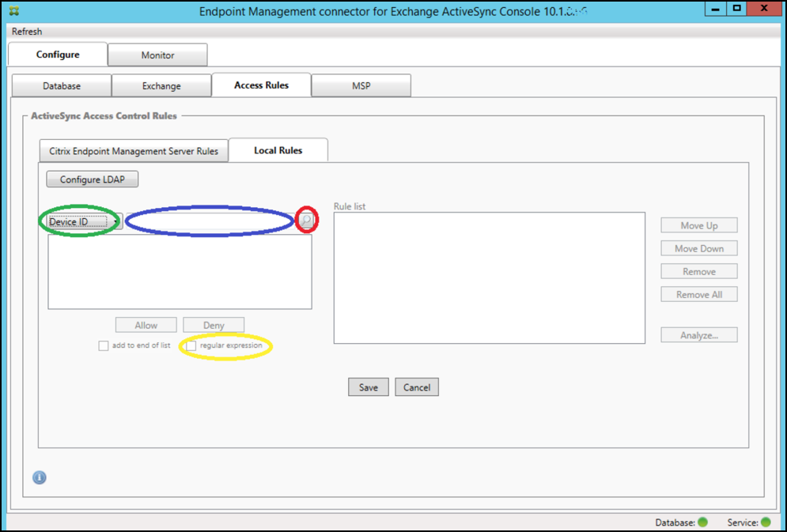Click the Move Down button
This screenshot has width=787, height=532.
tap(699, 249)
